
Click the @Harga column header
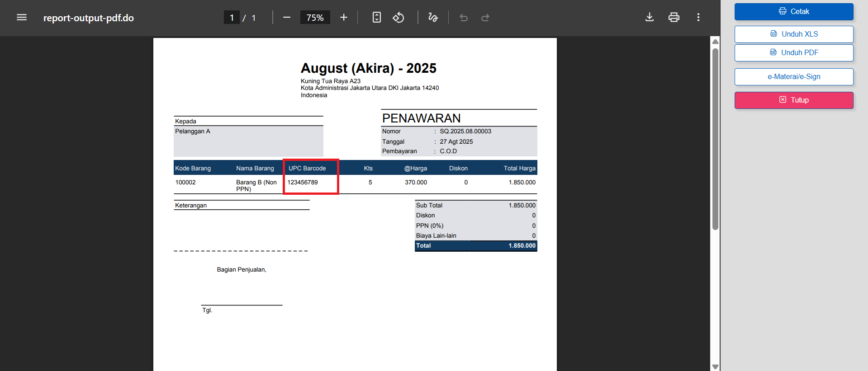coord(416,169)
